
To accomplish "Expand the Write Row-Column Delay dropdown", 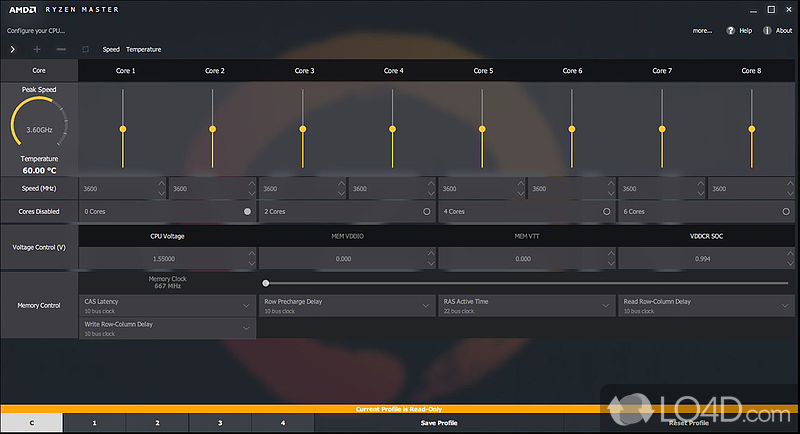I will coord(246,328).
